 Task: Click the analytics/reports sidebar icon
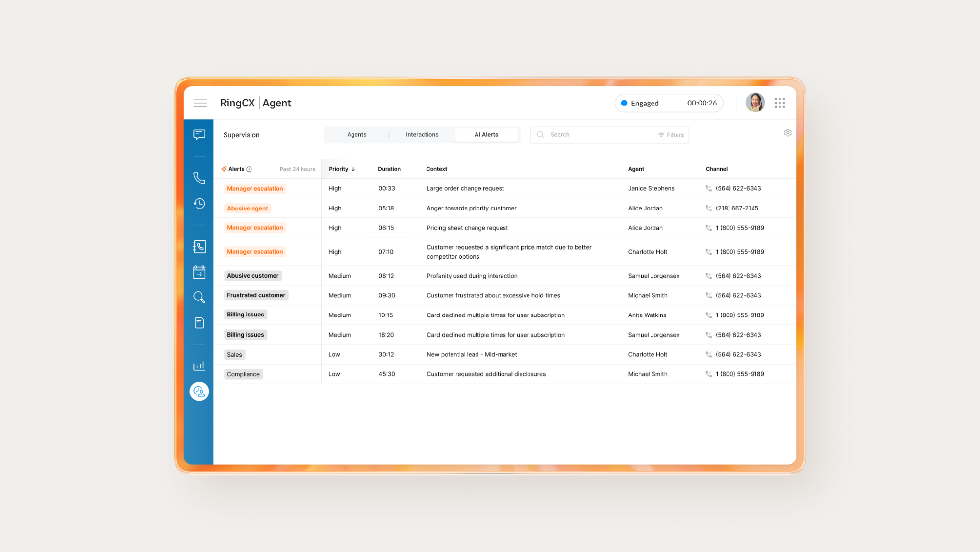[199, 366]
